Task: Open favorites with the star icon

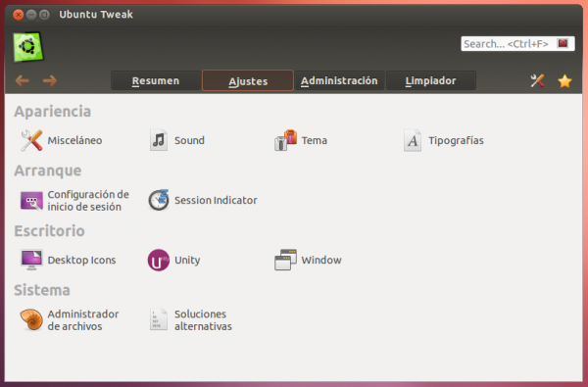Action: 564,80
